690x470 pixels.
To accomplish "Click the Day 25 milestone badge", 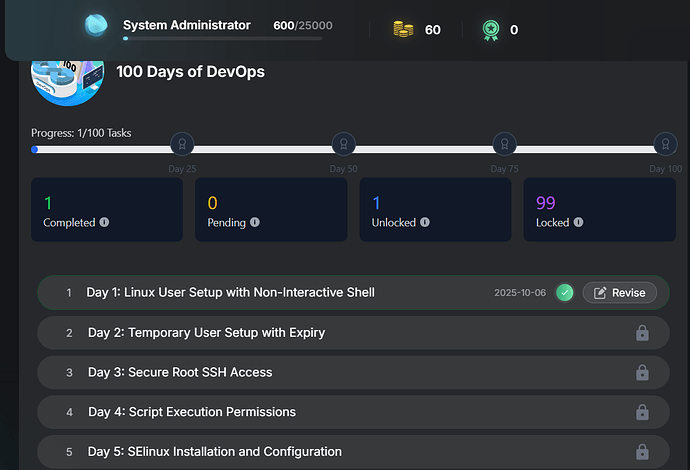I will click(x=182, y=144).
